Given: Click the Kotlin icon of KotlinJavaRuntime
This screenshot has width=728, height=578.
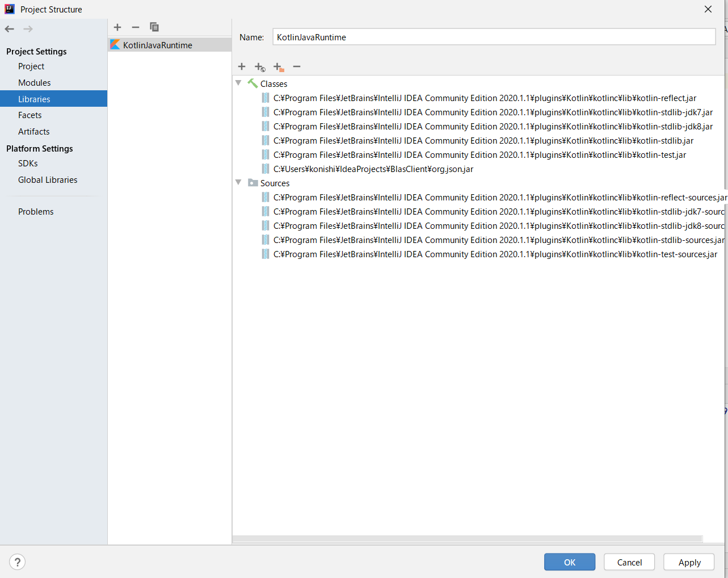Looking at the screenshot, I should [x=115, y=45].
